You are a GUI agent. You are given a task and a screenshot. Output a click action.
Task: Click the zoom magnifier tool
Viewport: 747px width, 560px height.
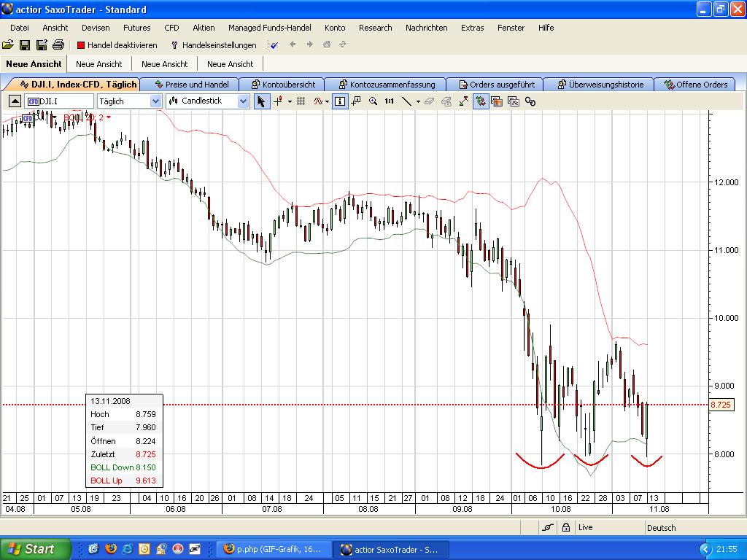point(373,101)
